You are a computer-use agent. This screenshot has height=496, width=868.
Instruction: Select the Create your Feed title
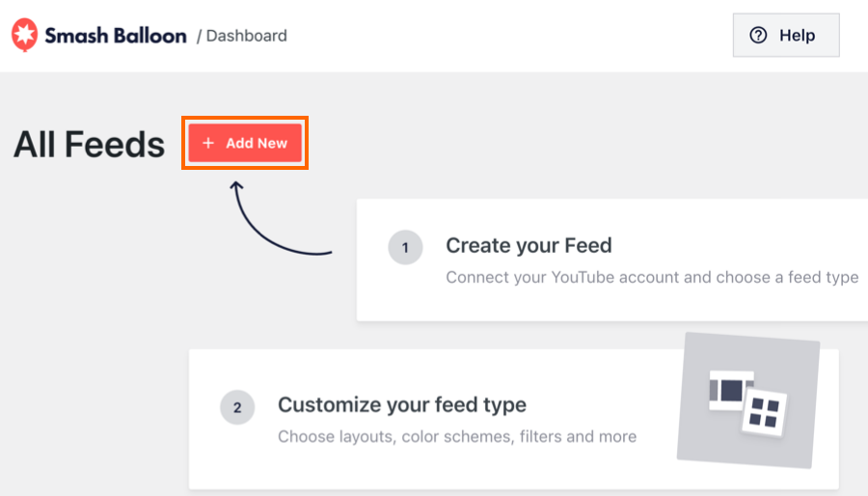pos(529,246)
